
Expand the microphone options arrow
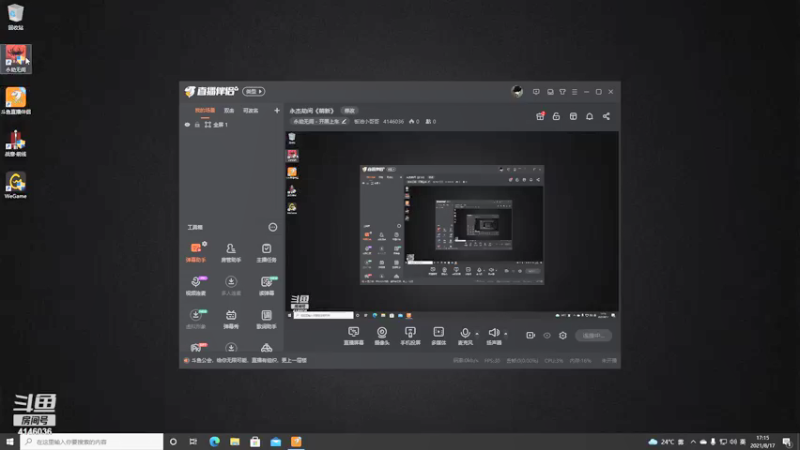[477, 334]
